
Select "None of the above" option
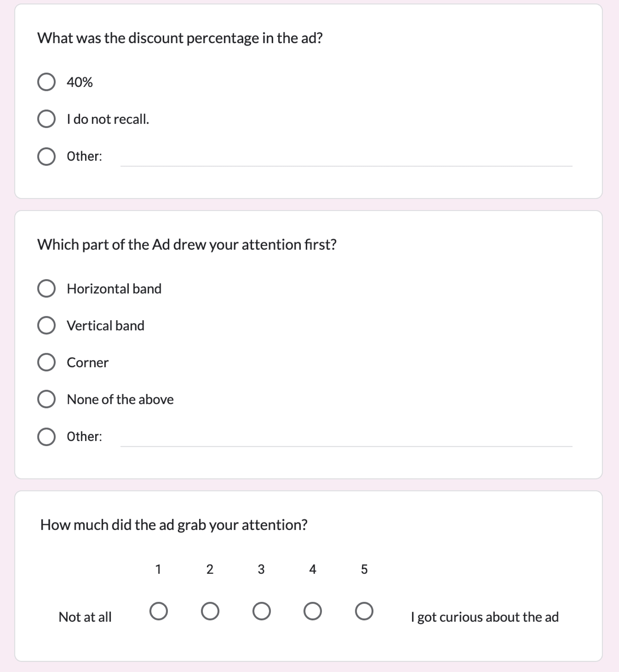(x=46, y=399)
